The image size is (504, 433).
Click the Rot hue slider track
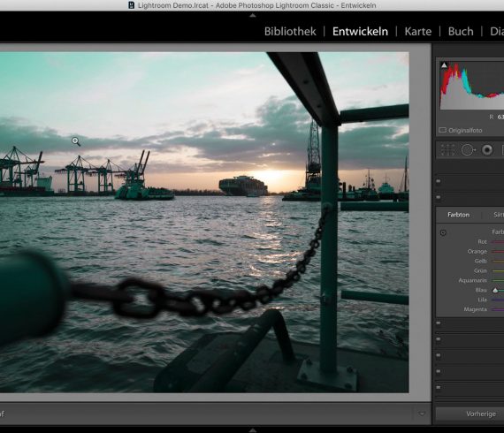(498, 242)
